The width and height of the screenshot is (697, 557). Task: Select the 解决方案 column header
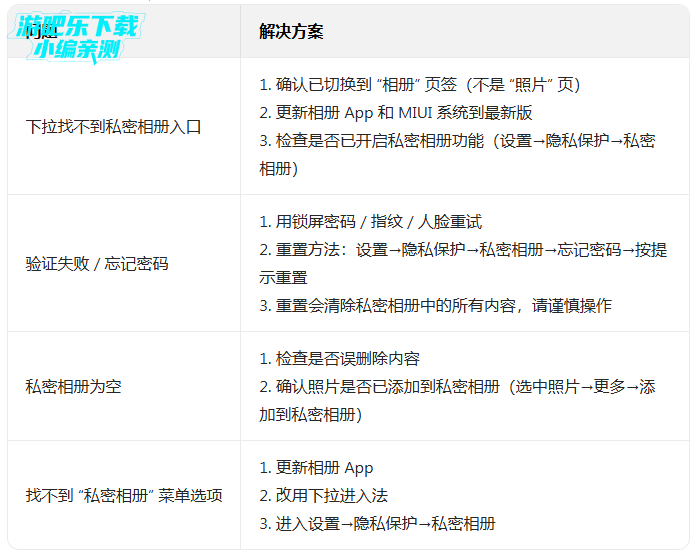click(x=290, y=32)
